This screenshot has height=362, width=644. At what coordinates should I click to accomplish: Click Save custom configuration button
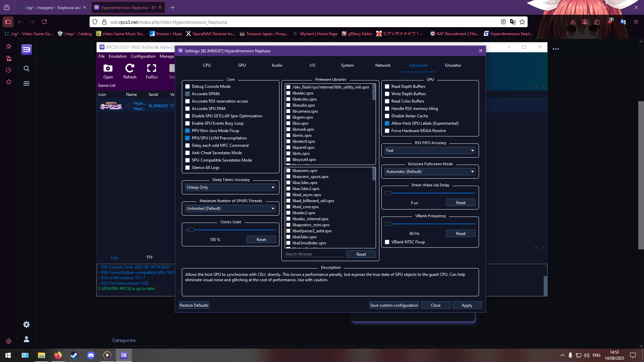pos(394,305)
